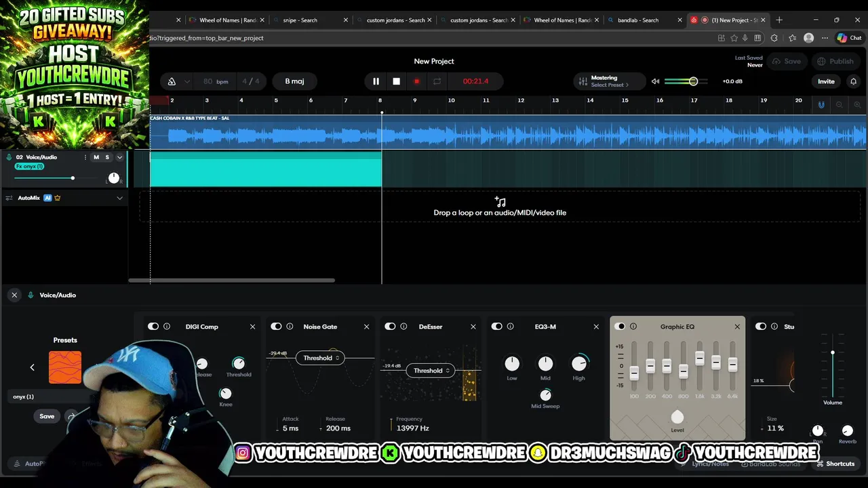868x488 pixels.
Task: Mute master output via speaker icon
Action: point(655,81)
